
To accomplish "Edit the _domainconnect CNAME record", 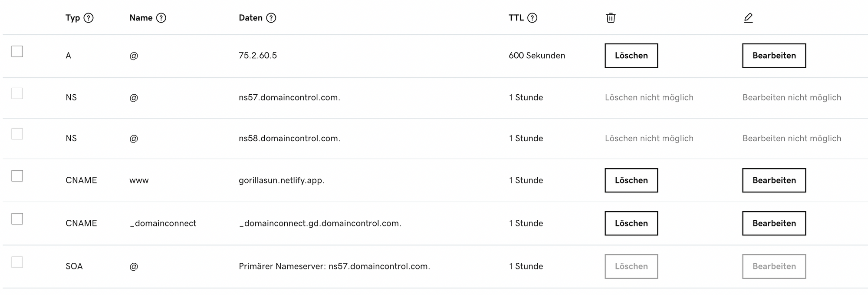I will tap(774, 223).
